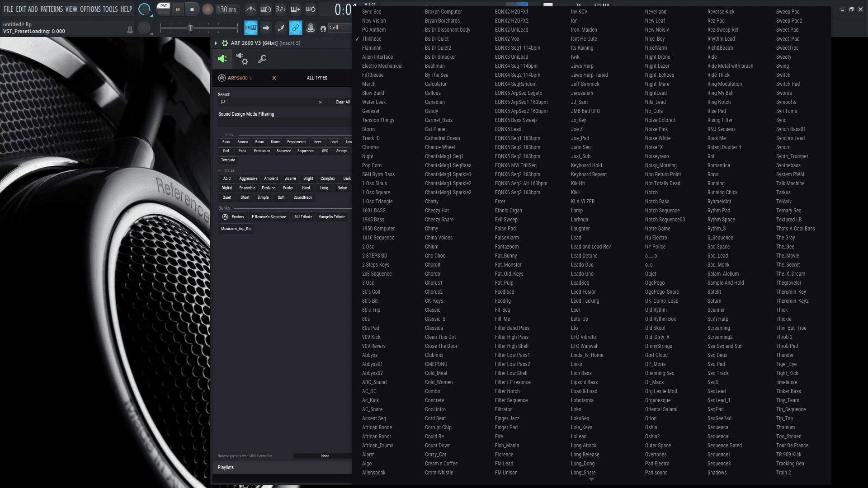Screen dimensions: 868x488
Task: Click the Arturia ARP2600 V logo
Action: click(236, 78)
